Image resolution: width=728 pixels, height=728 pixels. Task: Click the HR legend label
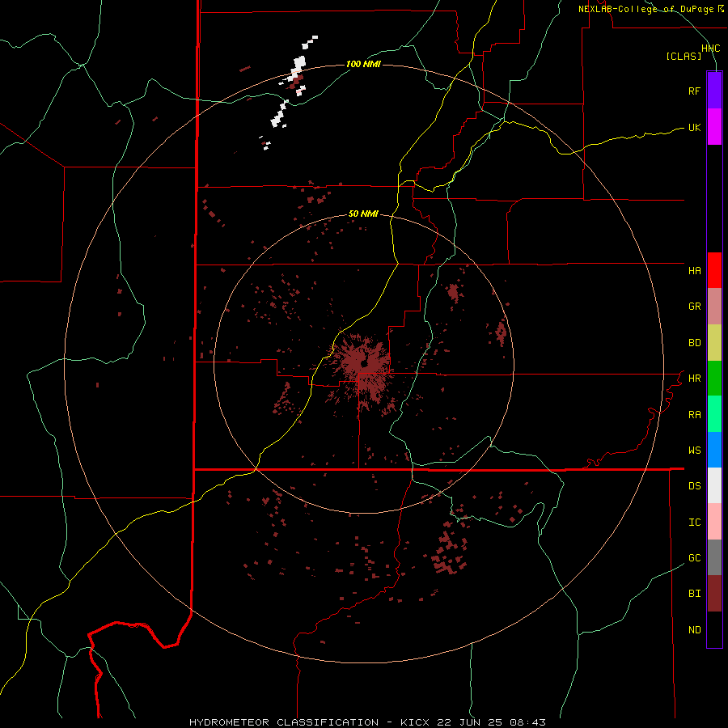(x=694, y=379)
